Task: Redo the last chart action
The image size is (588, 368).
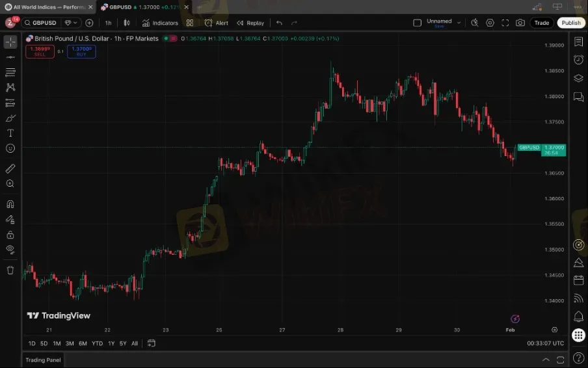Action: coord(295,23)
